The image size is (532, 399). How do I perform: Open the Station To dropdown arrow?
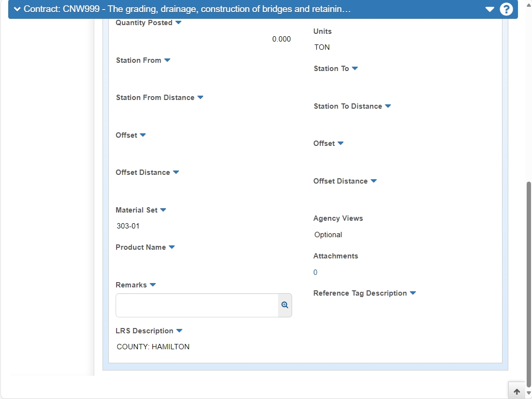[355, 69]
